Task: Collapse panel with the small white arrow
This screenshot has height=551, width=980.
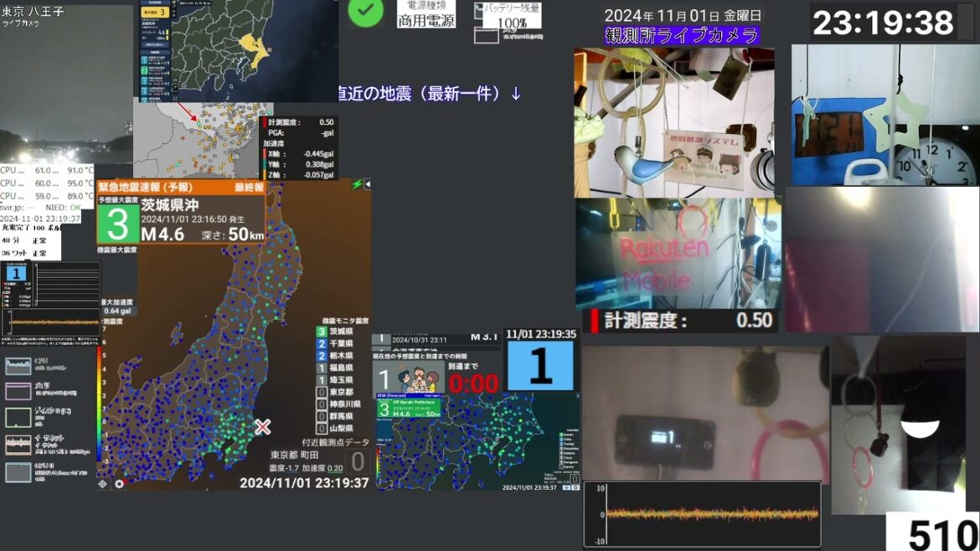Action: click(x=367, y=184)
